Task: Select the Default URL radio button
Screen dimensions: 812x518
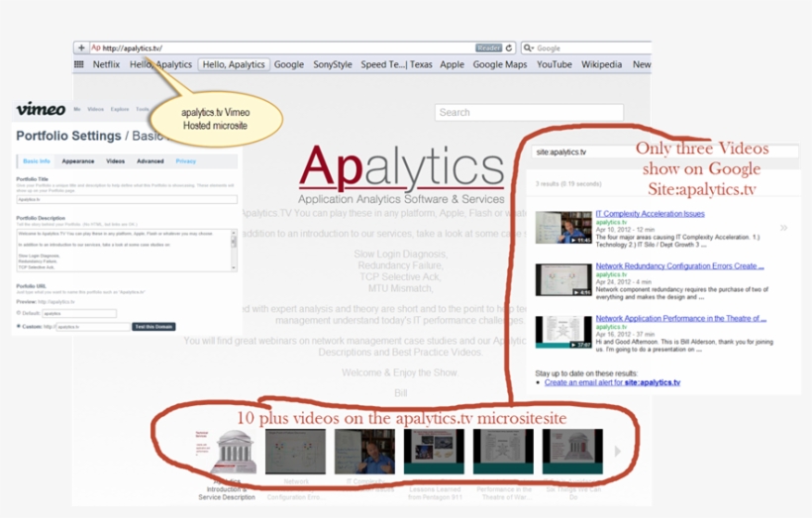Action: tap(19, 313)
